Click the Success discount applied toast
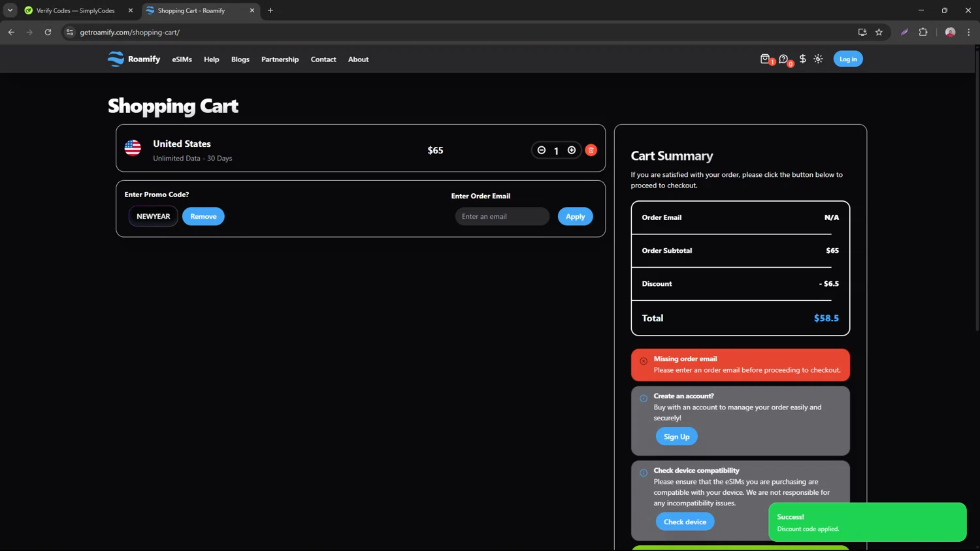 867,522
